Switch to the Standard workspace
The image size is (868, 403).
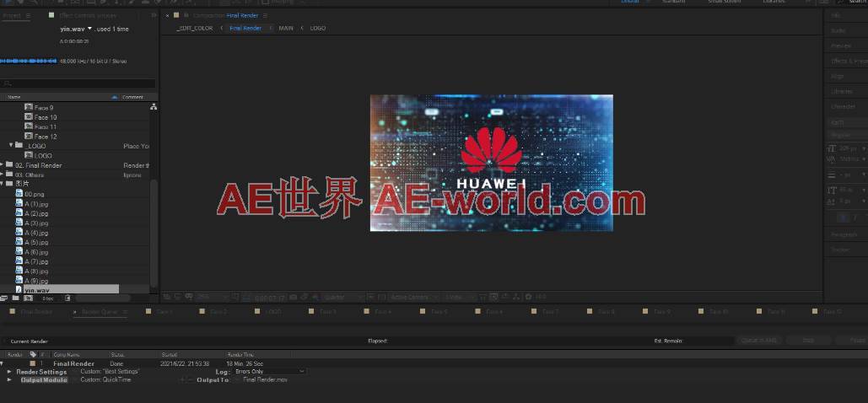tap(673, 3)
